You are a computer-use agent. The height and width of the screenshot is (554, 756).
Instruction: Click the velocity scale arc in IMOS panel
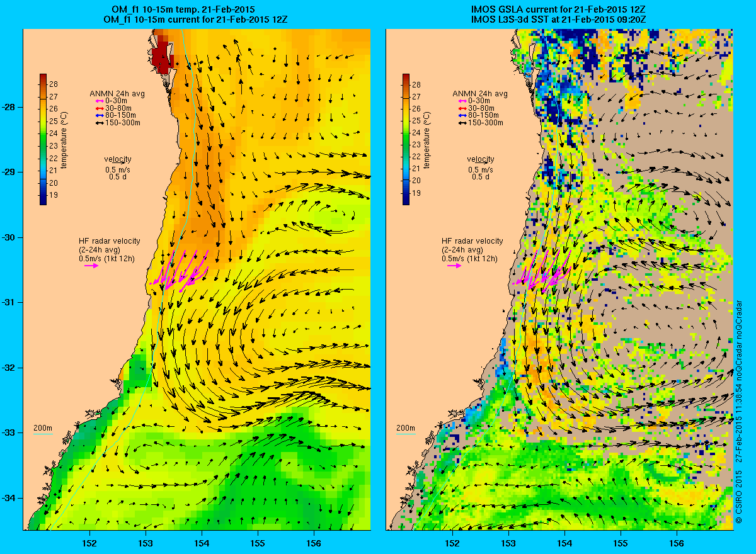[x=481, y=164]
